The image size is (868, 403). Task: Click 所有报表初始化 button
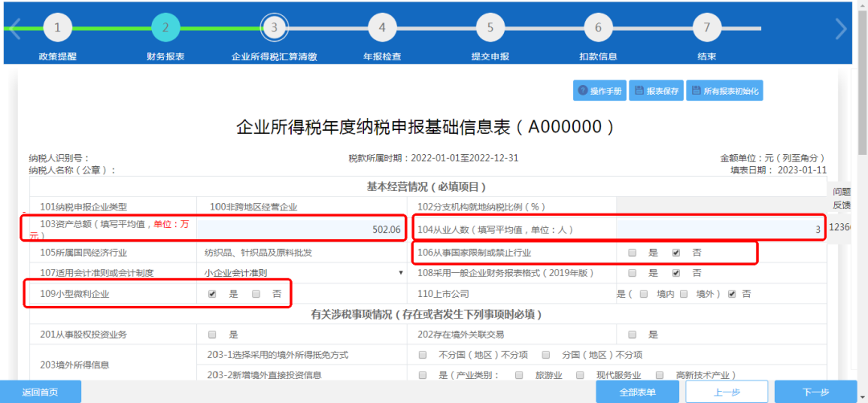coord(725,91)
